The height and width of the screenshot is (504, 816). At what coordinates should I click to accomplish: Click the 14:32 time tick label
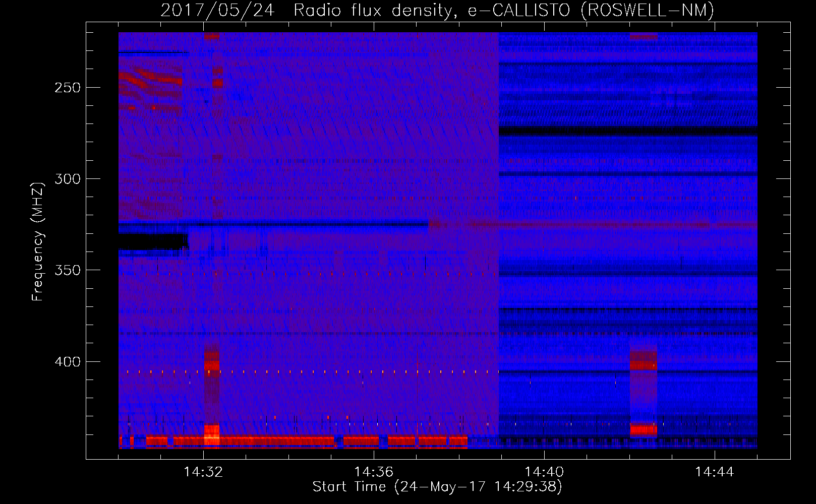click(x=203, y=472)
